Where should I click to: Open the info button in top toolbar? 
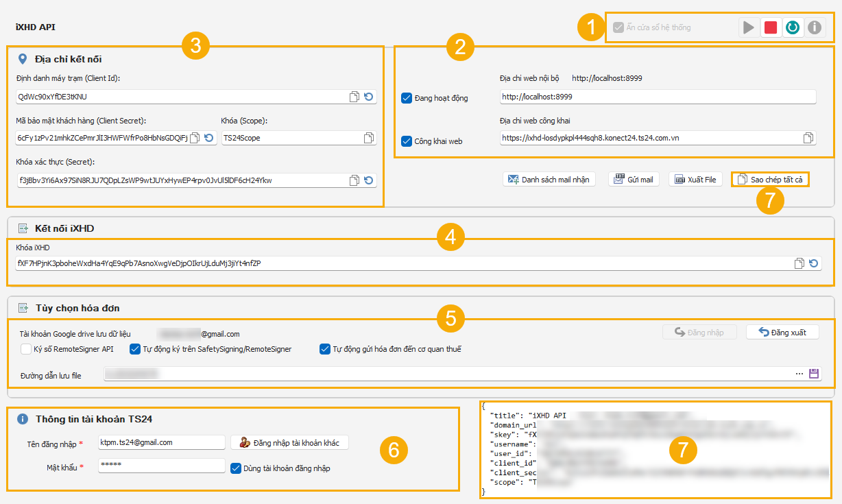(815, 27)
